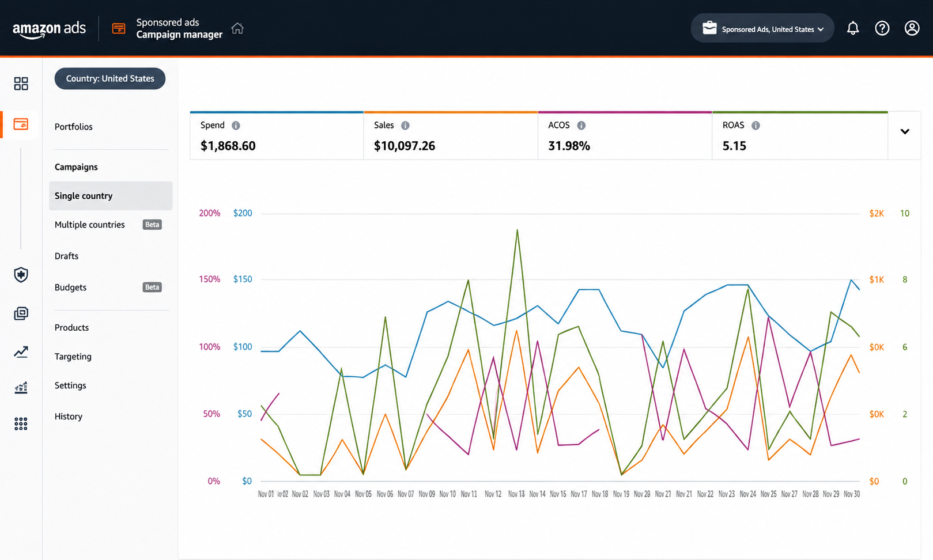Click the Nov 01 x-axis date label

click(266, 494)
